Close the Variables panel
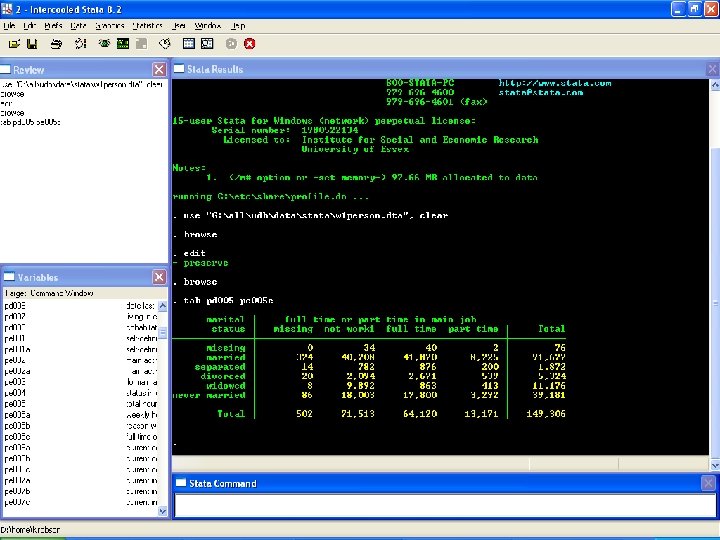This screenshot has height=540, width=720. coord(159,277)
